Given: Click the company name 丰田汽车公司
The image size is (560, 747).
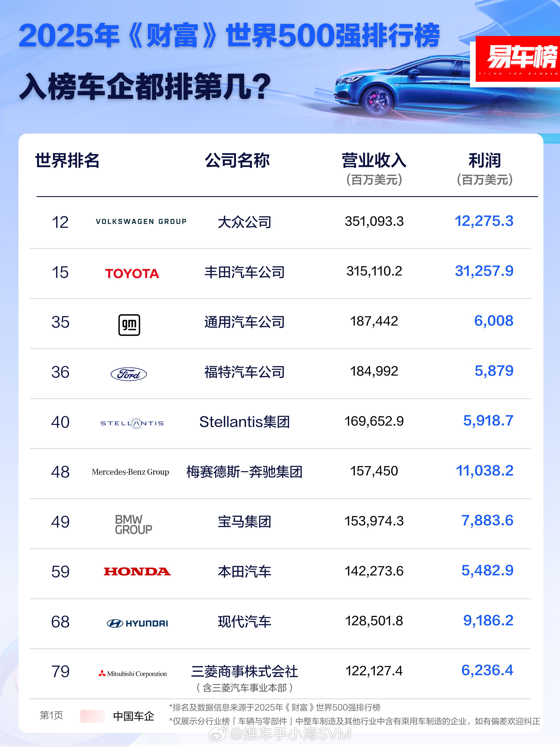Looking at the screenshot, I should click(x=244, y=272).
